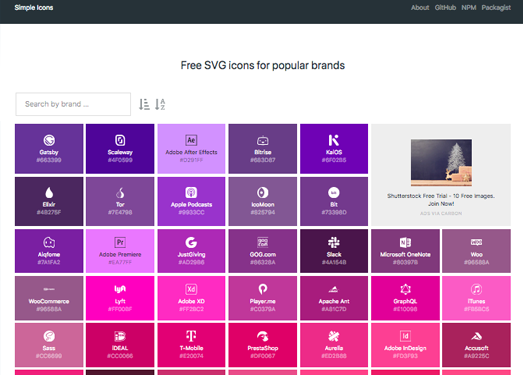Open the Shutterstock Free Trial ad text

(x=441, y=200)
